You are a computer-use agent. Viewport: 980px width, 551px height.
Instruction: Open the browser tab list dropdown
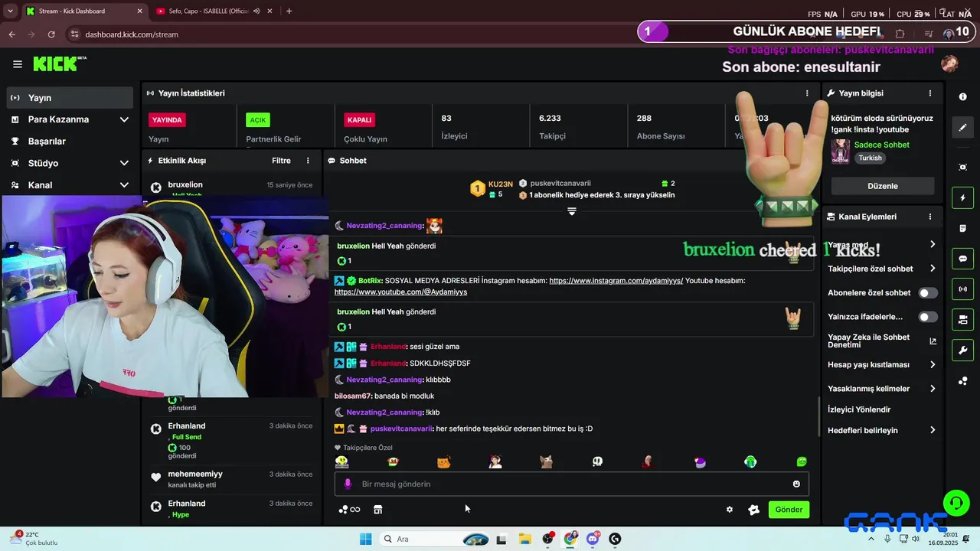[x=11, y=11]
